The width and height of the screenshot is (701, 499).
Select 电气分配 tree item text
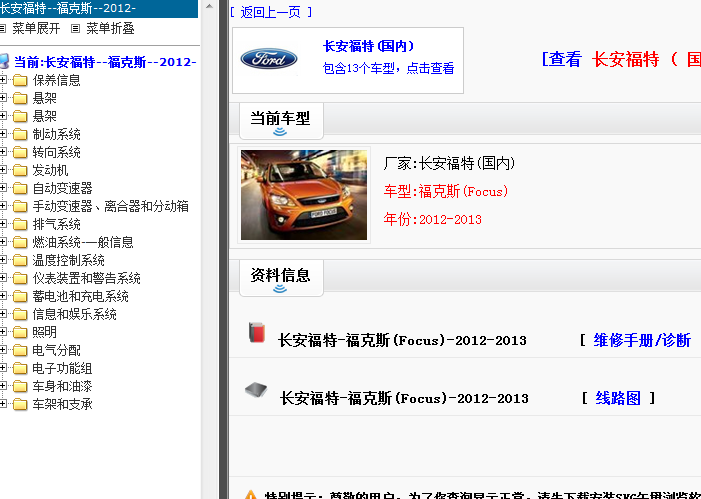pyautogui.click(x=56, y=350)
